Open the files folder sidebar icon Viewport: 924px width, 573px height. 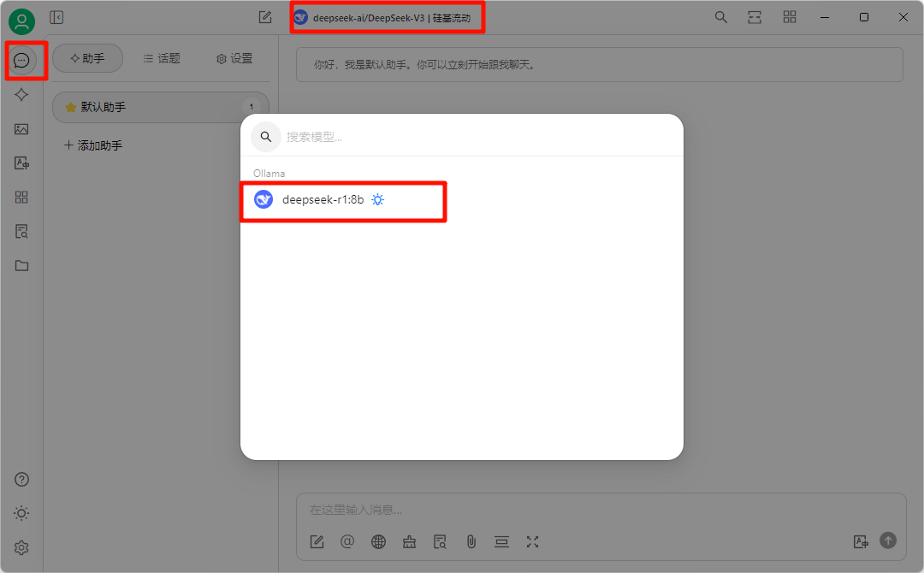(x=21, y=266)
